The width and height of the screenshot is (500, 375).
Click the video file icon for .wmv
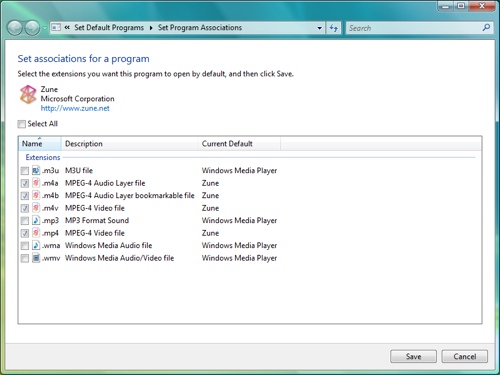pyautogui.click(x=36, y=258)
